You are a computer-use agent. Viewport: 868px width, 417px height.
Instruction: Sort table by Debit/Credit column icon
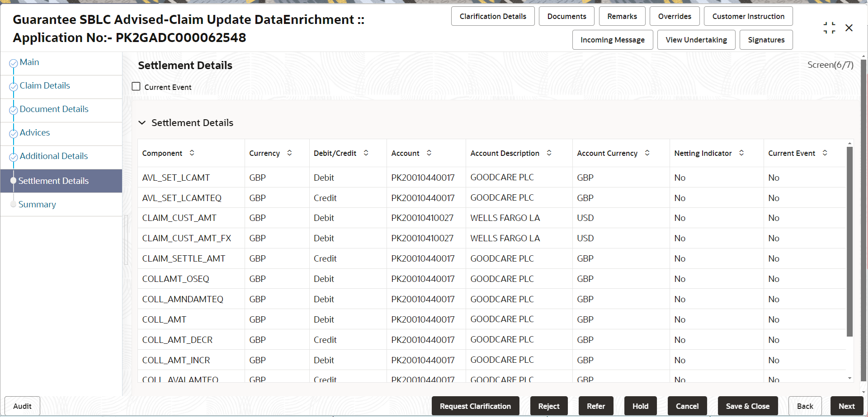tap(366, 153)
